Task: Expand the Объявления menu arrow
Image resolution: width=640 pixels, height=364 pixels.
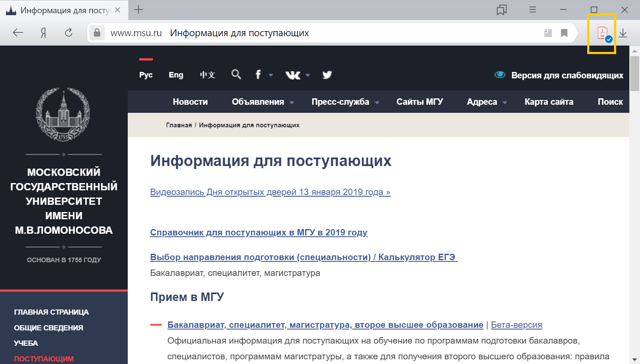Action: coord(292,103)
